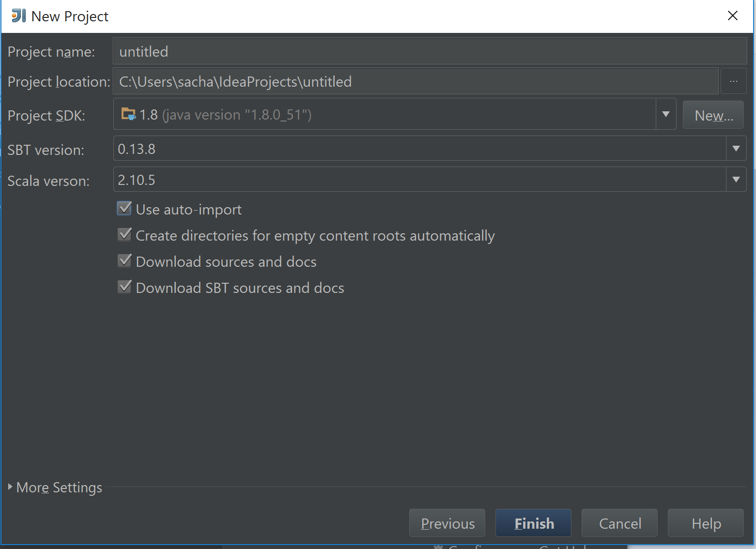Toggle the Use auto-import checkbox

coord(124,209)
